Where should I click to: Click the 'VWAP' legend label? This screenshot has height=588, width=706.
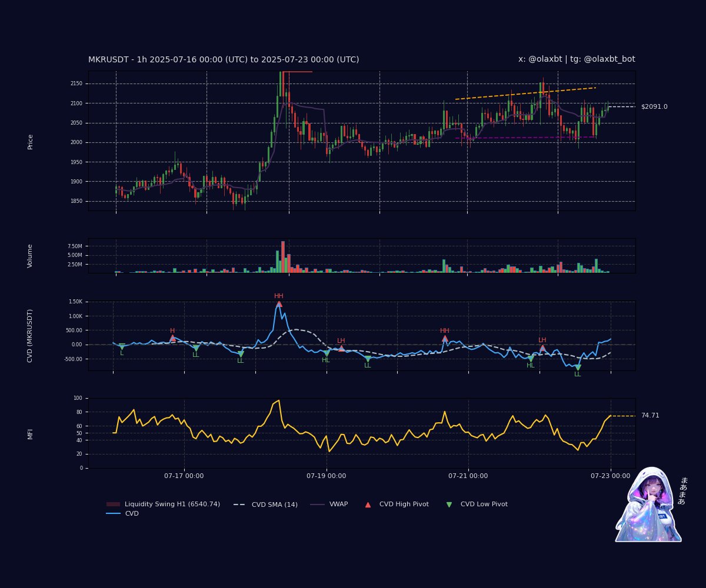coord(338,505)
